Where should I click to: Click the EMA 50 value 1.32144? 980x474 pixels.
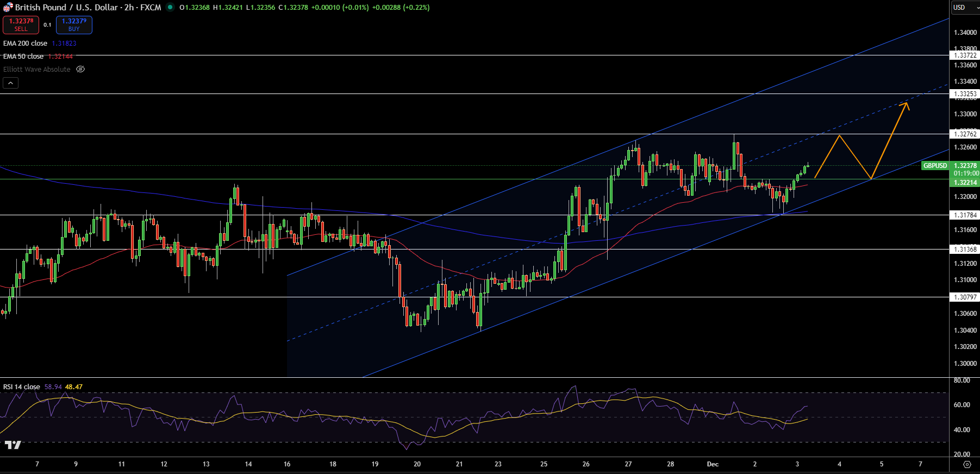click(x=60, y=56)
